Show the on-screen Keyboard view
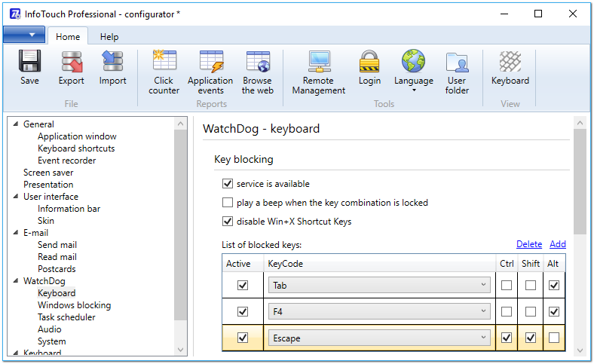This screenshot has width=594, height=364. click(510, 68)
